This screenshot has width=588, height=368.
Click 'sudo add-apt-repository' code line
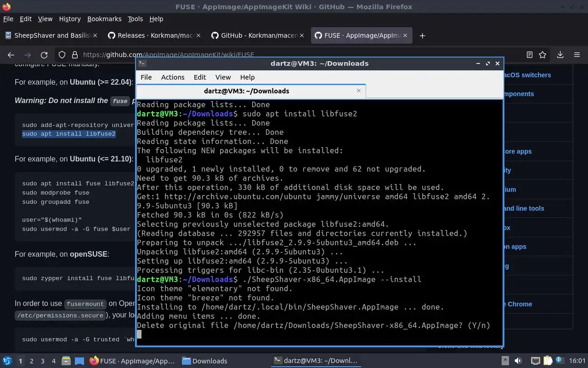78,125
